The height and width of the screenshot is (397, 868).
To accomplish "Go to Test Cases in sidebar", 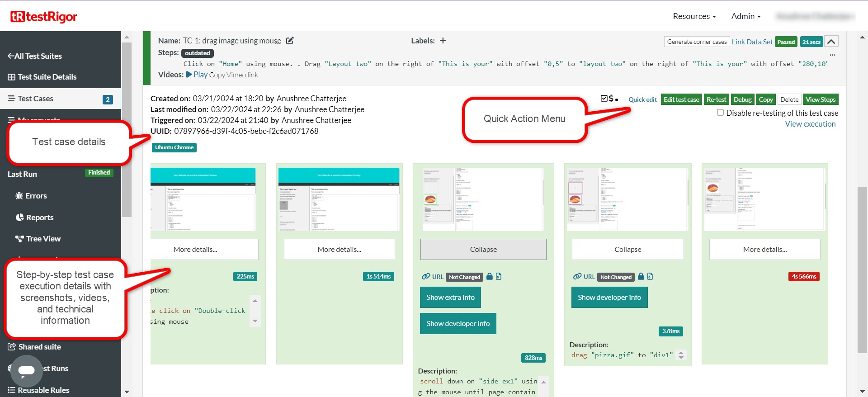I will point(35,99).
